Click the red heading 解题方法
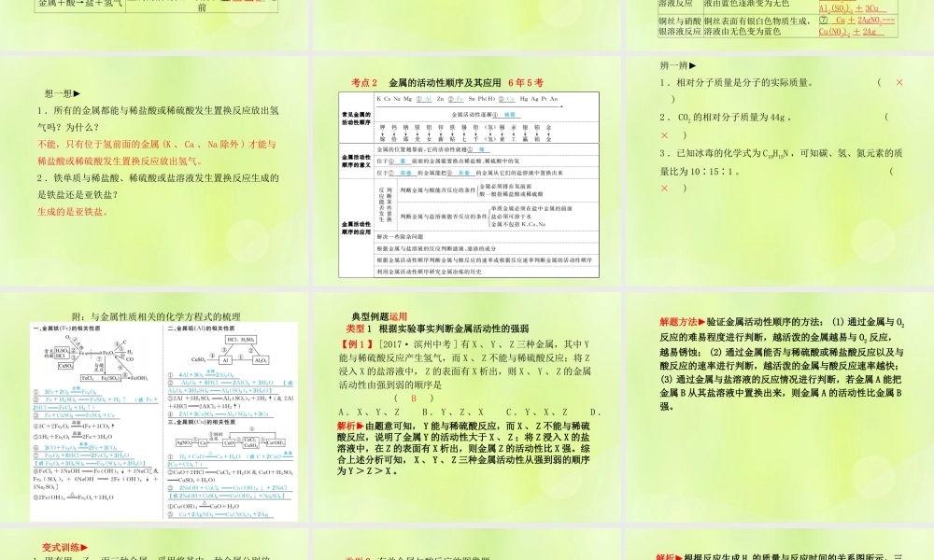Viewport: 934px width, 560px height. click(682, 322)
